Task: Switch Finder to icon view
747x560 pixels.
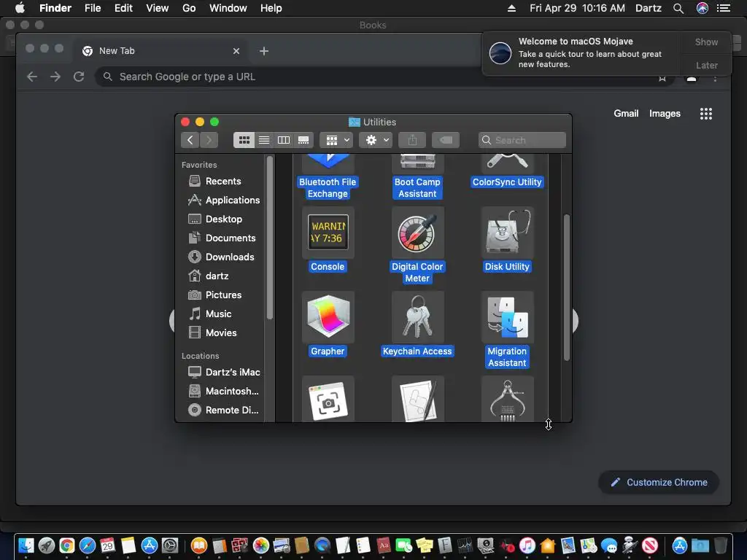Action: pos(244,140)
